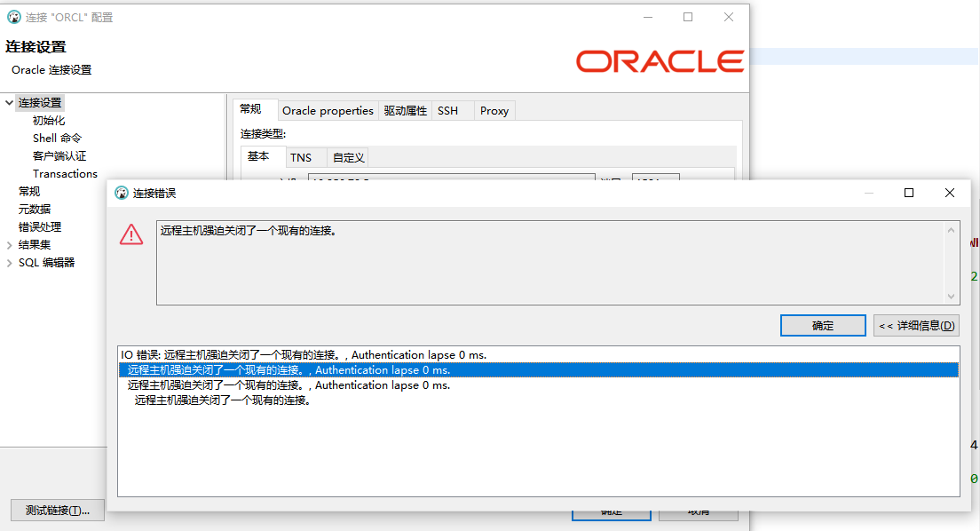Screen dimensions: 980x531
Task: Collapse the 连接设置 tree node
Action: [x=10, y=103]
